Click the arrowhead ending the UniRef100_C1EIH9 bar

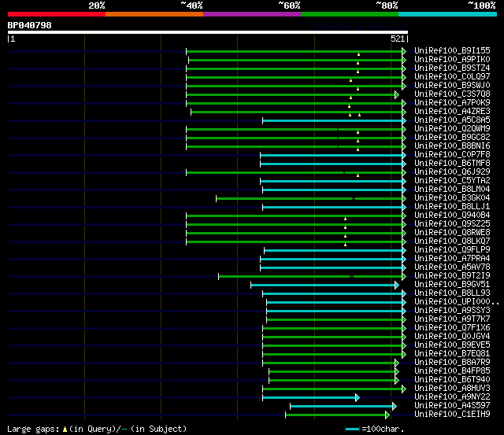tap(387, 415)
